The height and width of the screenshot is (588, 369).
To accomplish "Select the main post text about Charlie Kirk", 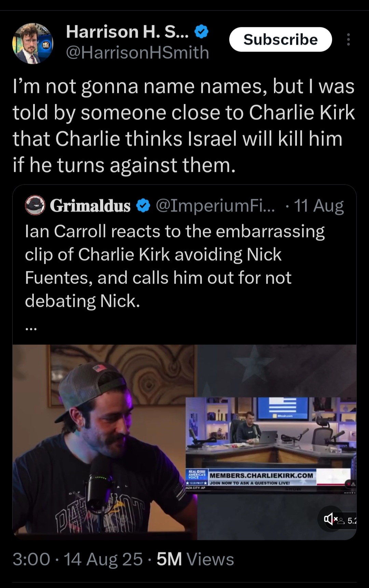I will click(184, 126).
